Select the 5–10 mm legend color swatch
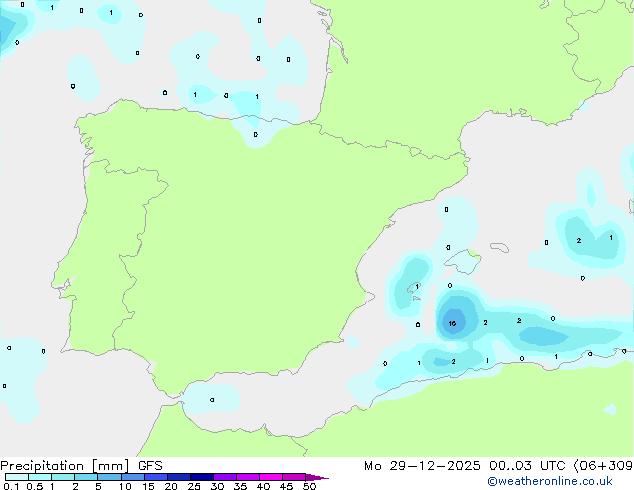Viewport: 634px width, 490px height. [109, 477]
